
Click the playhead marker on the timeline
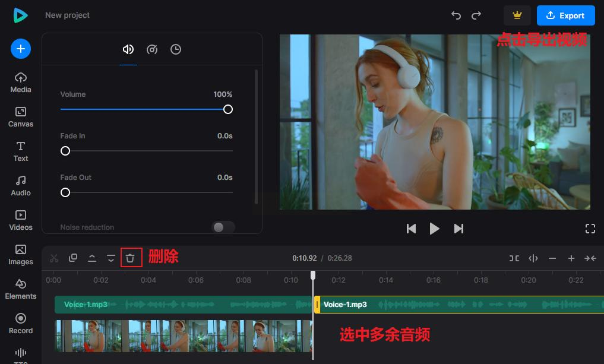click(x=313, y=275)
